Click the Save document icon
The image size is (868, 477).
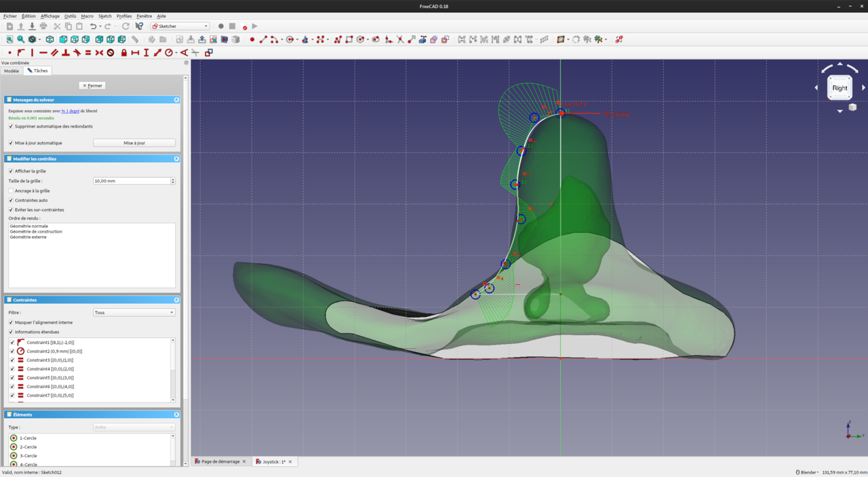tap(32, 26)
